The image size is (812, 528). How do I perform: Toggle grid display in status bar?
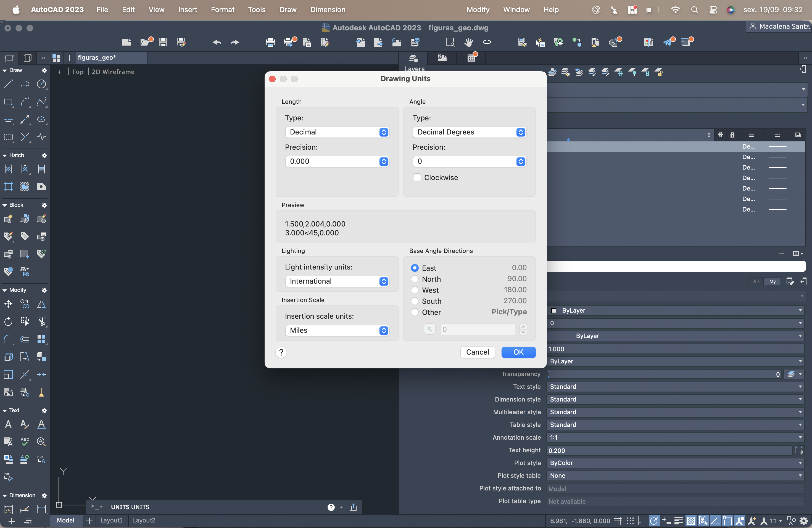(618, 521)
